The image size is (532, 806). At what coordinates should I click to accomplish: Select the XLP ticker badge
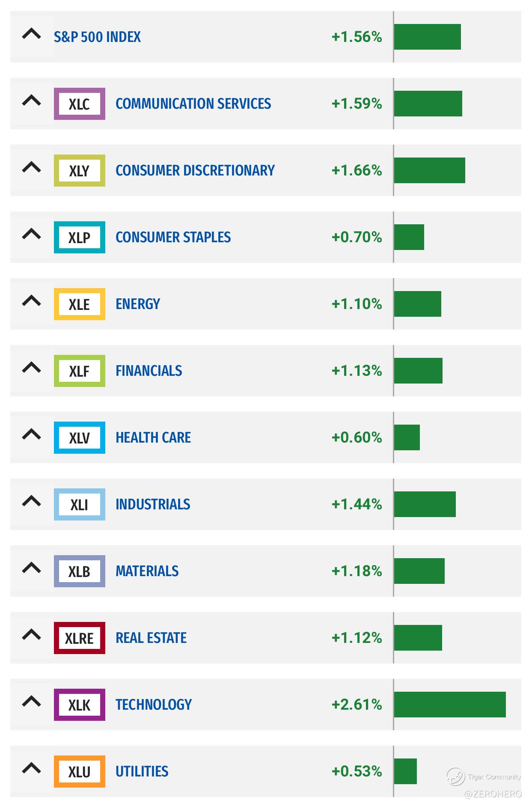click(x=79, y=237)
